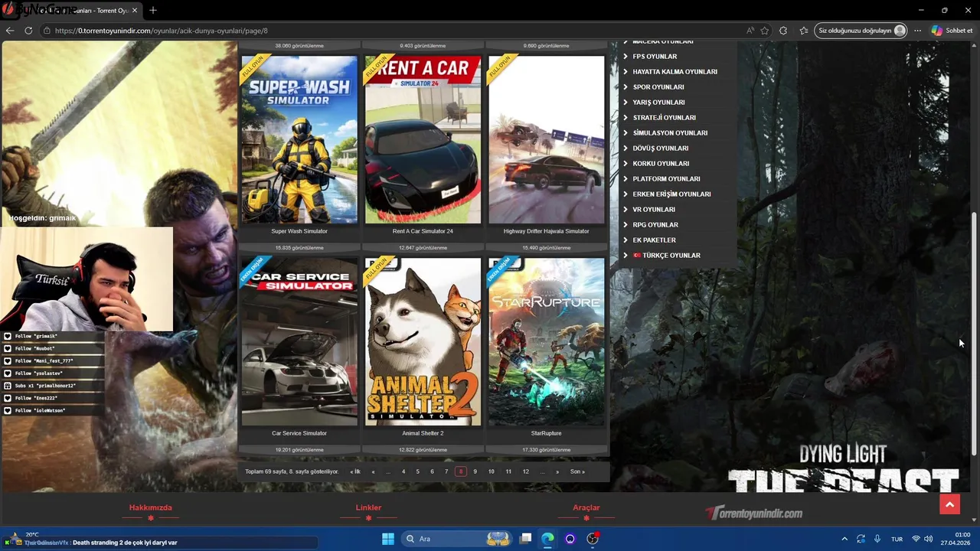The image size is (980, 551).
Task: Click the Rent A Car Simulator 24 title link
Action: click(423, 231)
